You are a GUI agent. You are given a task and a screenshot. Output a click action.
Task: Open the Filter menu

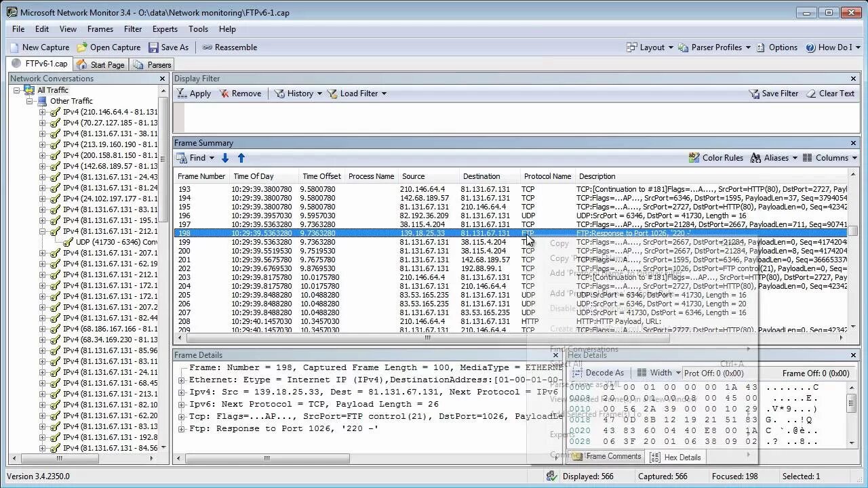tap(133, 29)
